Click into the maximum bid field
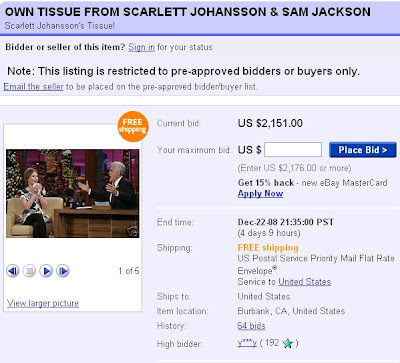Viewport: 400px width, 363px height. point(293,150)
